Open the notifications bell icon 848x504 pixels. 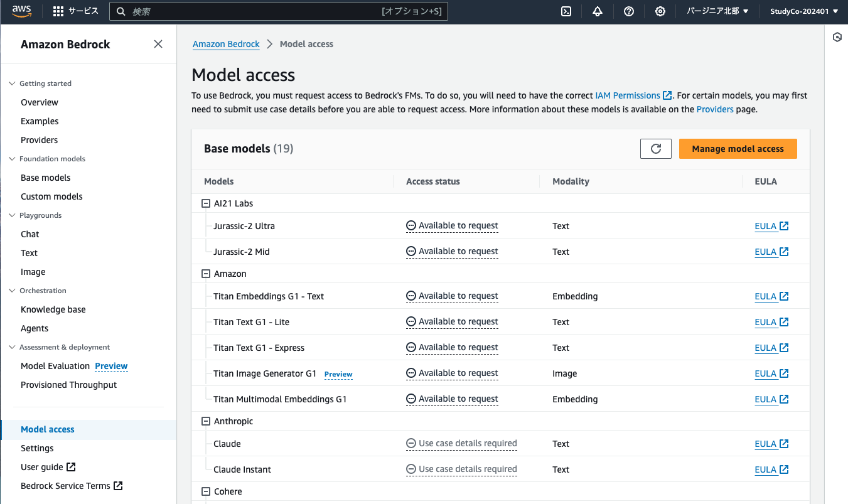tap(597, 11)
